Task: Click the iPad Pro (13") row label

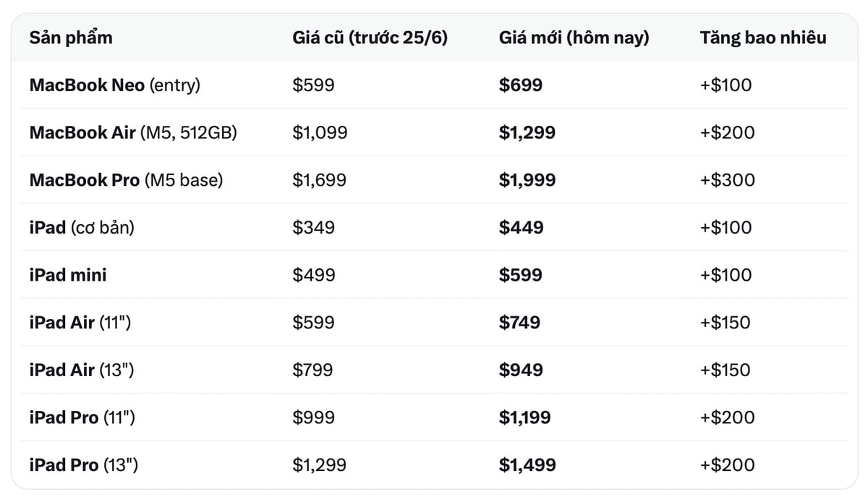Action: pos(84,465)
